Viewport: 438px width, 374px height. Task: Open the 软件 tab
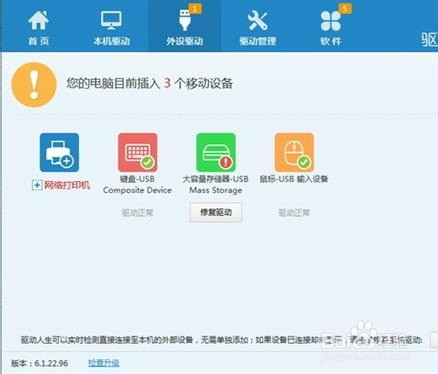click(331, 27)
